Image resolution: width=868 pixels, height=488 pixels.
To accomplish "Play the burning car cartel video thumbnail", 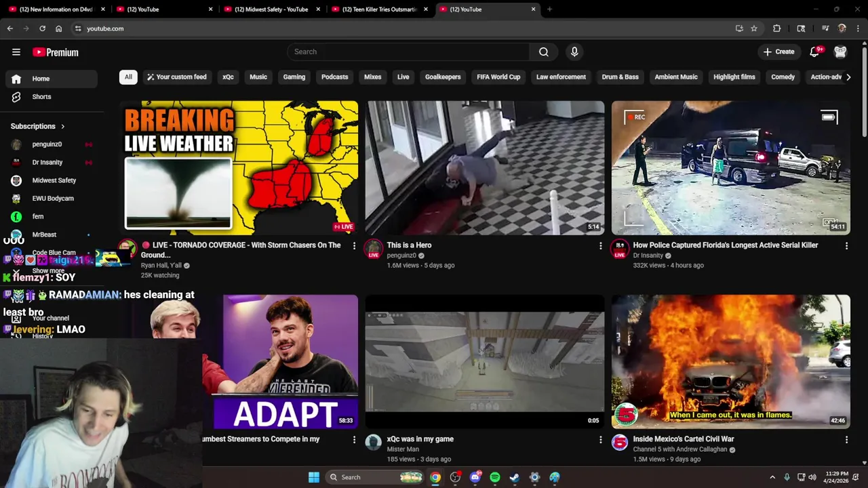I will (x=730, y=361).
